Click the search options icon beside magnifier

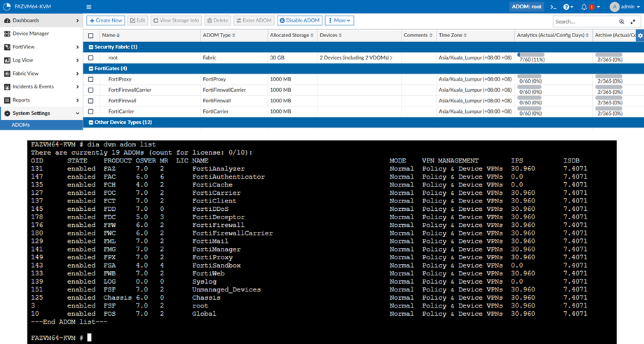coord(633,22)
